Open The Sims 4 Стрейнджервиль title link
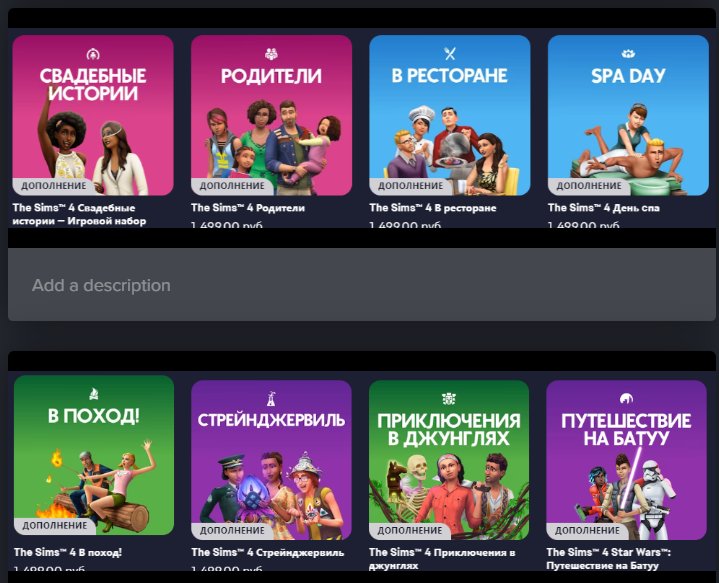Screen dimensions: 719x583 [267, 552]
